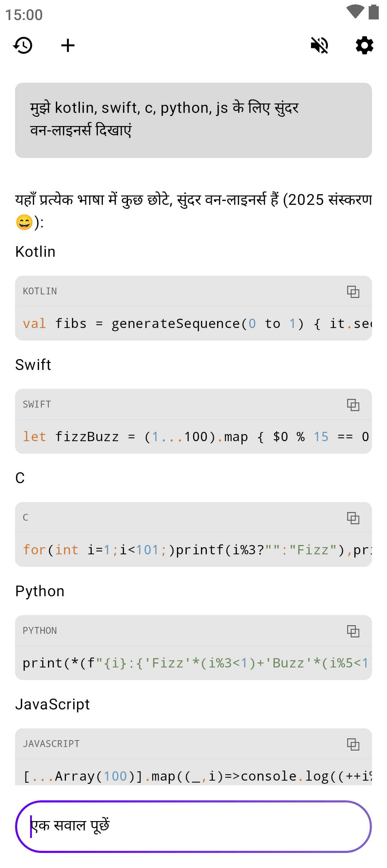This screenshot has height=868, width=387.
Task: Tap the JavaScript Array code line
Action: click(197, 776)
